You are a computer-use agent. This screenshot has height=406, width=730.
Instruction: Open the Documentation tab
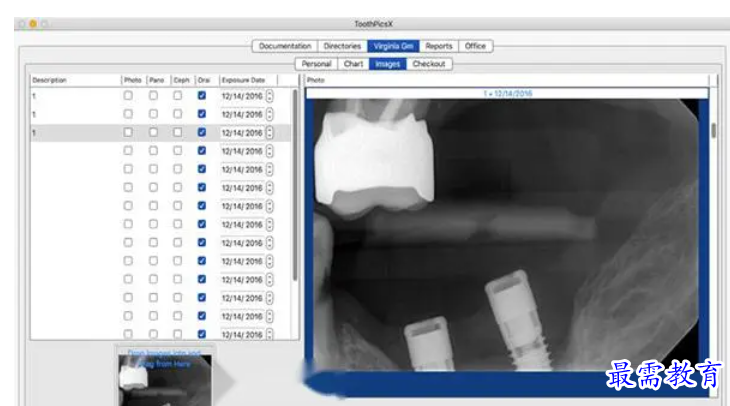(x=285, y=46)
